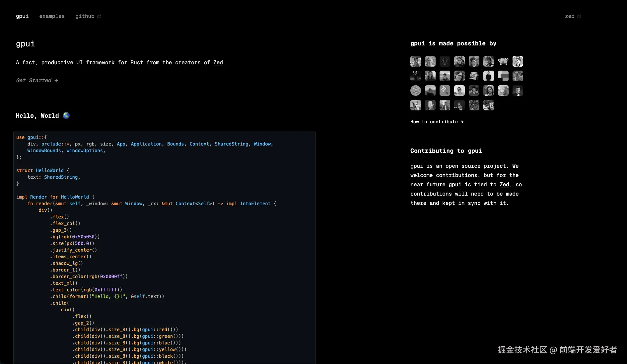Select the eyeglasses on black background avatar
627x364 pixels.
tap(416, 76)
